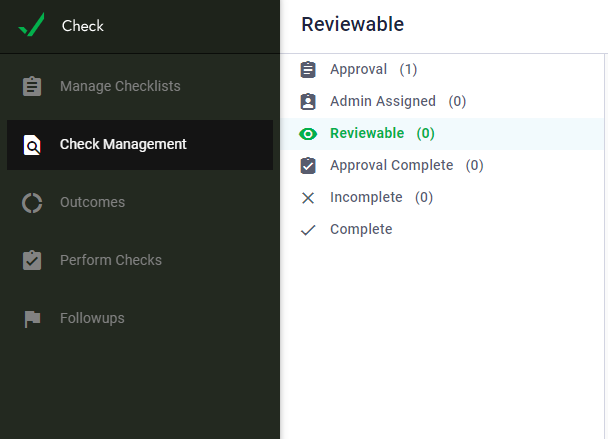The width and height of the screenshot is (608, 439).
Task: Filter by Approval (1) status
Action: coord(373,69)
